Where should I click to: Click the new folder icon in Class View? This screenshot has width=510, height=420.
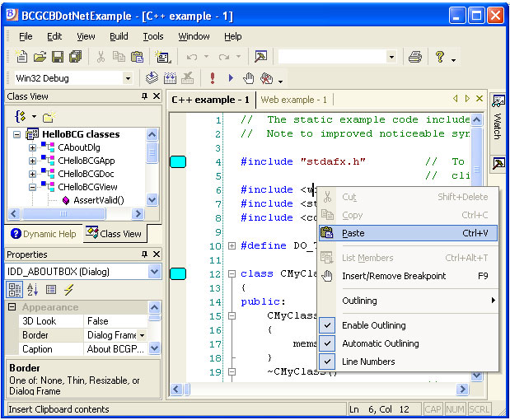(x=48, y=117)
